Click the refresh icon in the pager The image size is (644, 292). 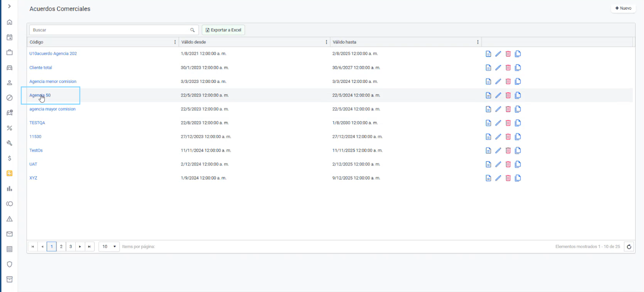[x=629, y=247]
